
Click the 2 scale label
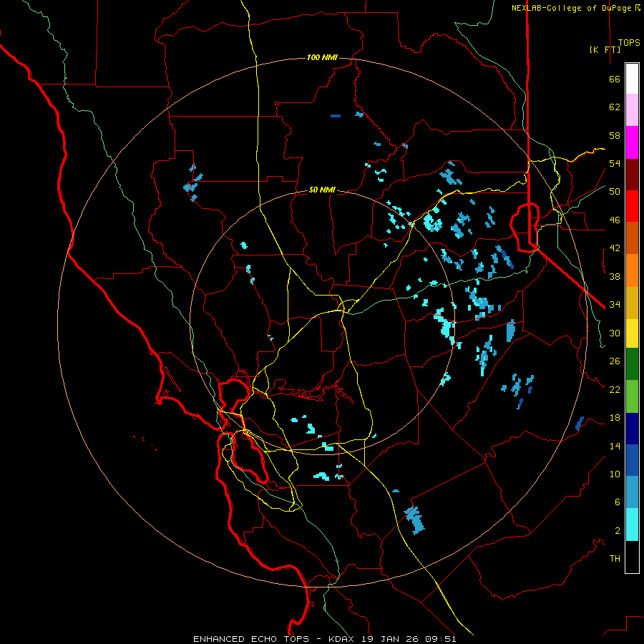618,531
